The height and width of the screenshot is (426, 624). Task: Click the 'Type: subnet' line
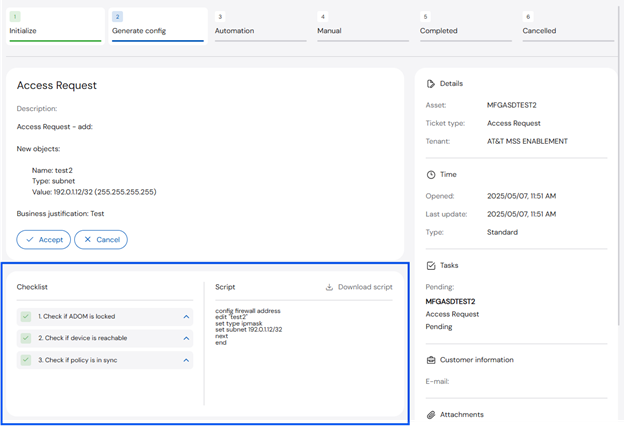[x=53, y=181]
